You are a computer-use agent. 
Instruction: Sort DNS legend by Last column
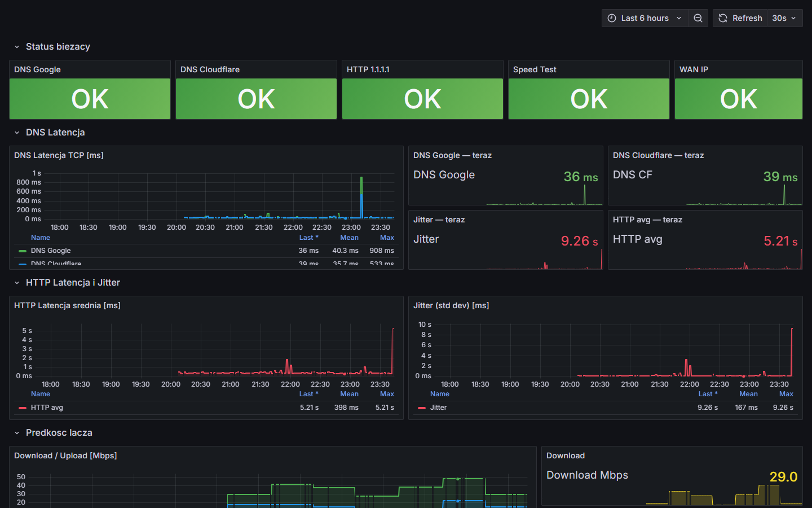(308, 238)
